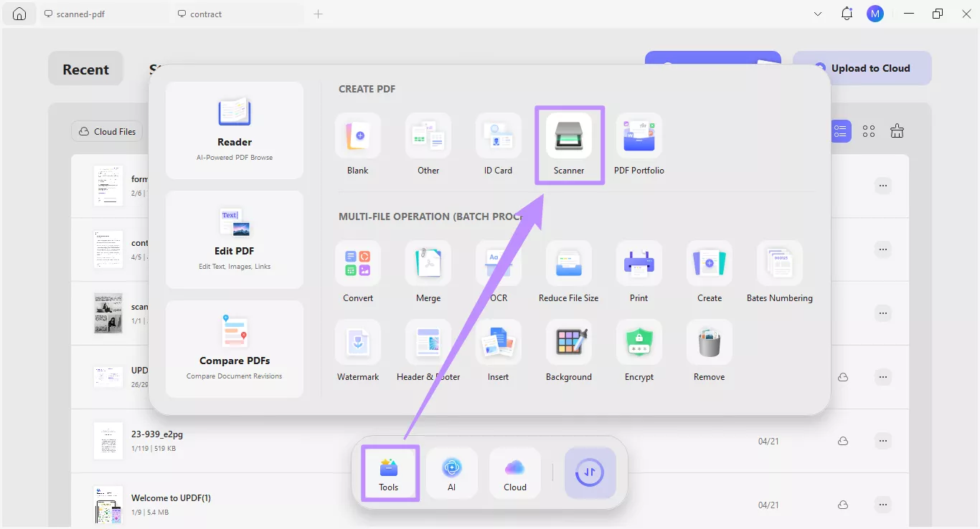Open the Encrypt tool
This screenshot has height=529, width=980.
639,351
